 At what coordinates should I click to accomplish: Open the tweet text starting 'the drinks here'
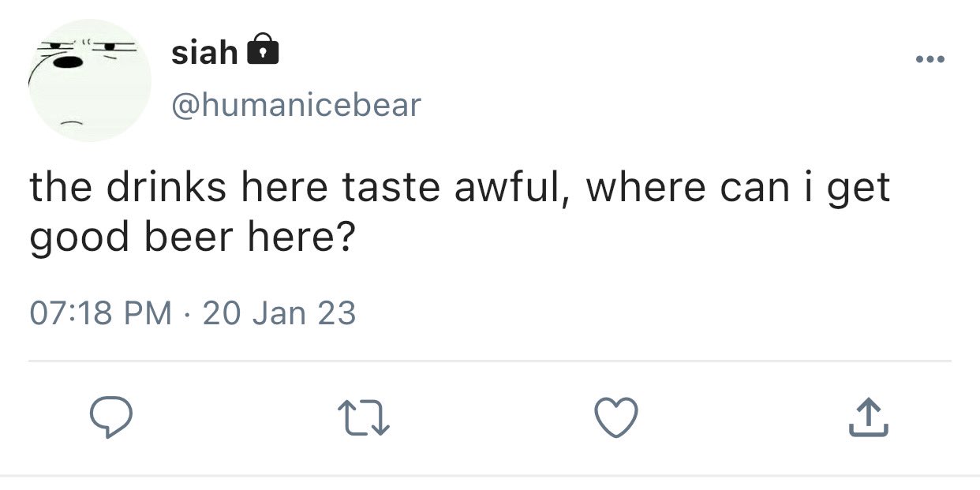[x=460, y=211]
